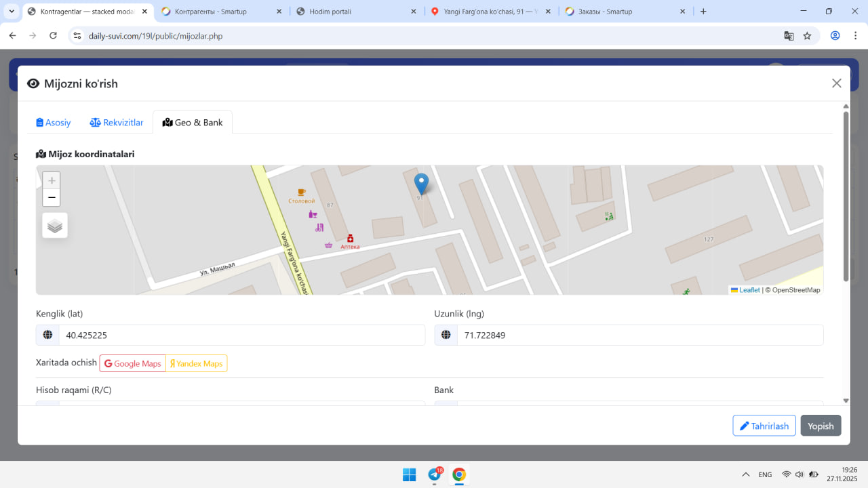The image size is (868, 488).
Task: Show hidden system tray icons
Action: (745, 474)
